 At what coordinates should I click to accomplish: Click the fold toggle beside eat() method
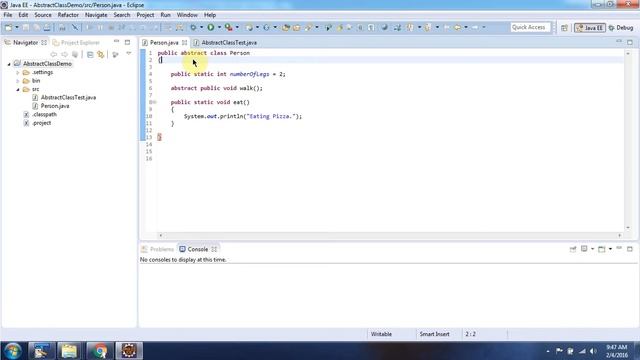[154, 102]
